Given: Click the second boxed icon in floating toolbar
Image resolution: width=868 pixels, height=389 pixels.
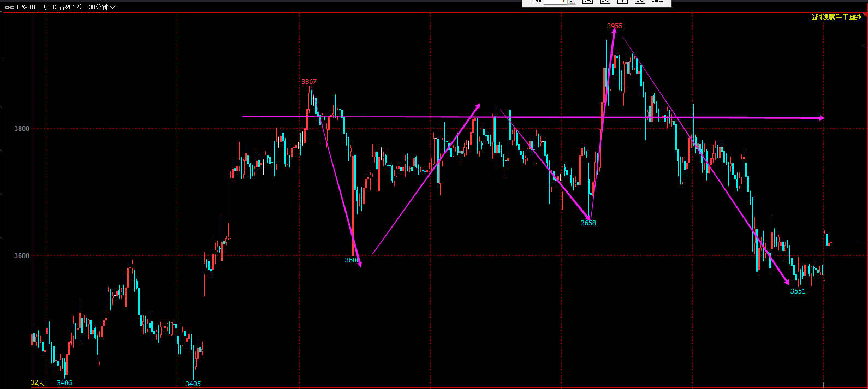Looking at the screenshot, I should pos(605,1).
